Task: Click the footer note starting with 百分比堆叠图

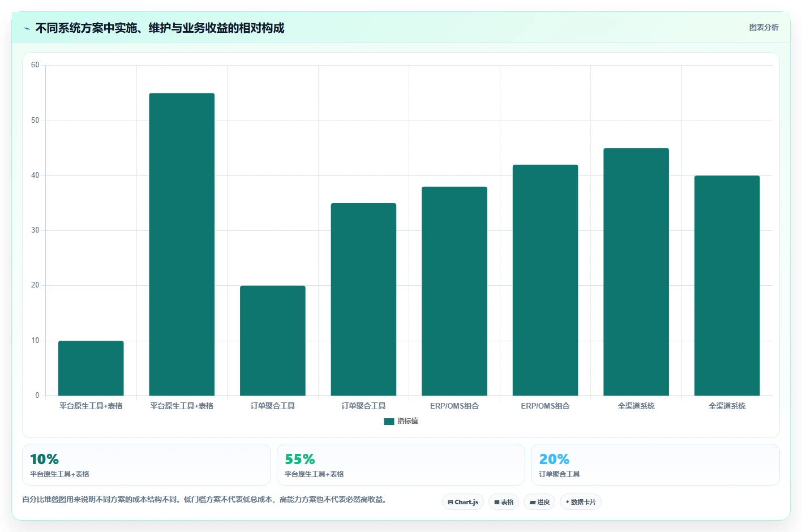Action: (x=204, y=500)
